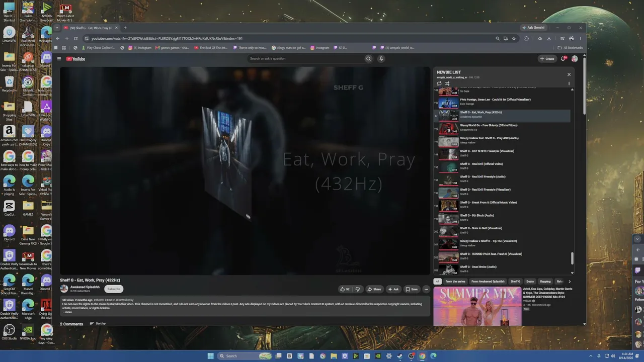Open a new browser tab
This screenshot has height=362, width=644.
click(125, 28)
